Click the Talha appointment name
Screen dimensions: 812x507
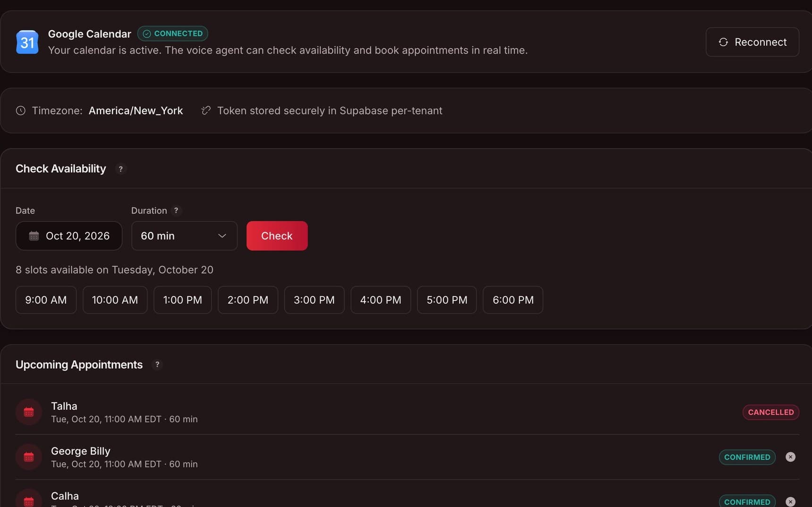(64, 406)
